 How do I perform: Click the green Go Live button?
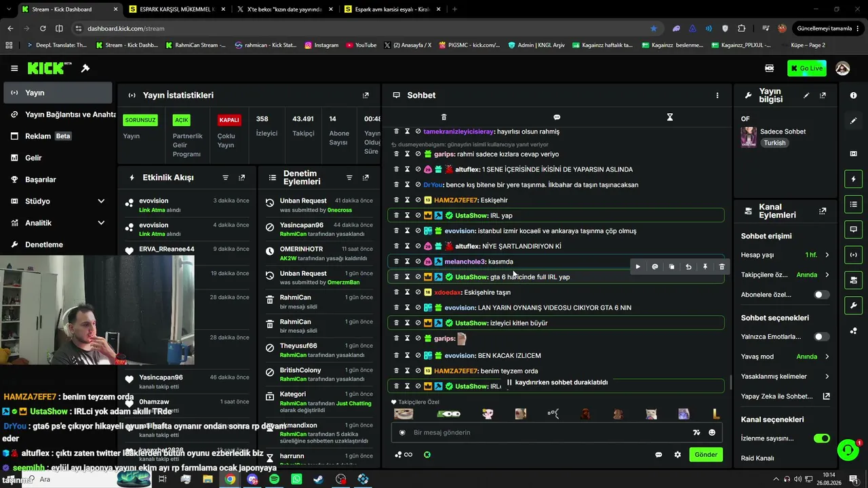click(806, 68)
